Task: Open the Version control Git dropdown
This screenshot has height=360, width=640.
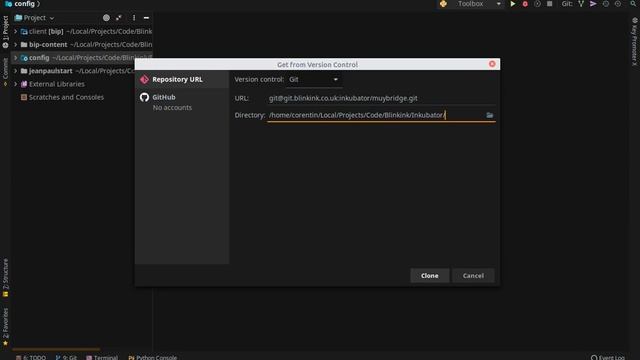Action: click(x=313, y=80)
